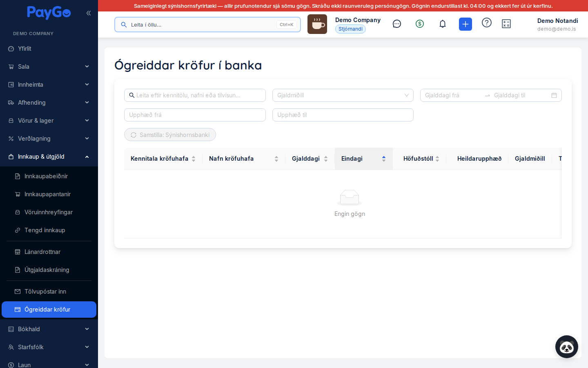Click Samstilla: Sýnishornsbanki button
This screenshot has height=368, width=588.
[170, 135]
